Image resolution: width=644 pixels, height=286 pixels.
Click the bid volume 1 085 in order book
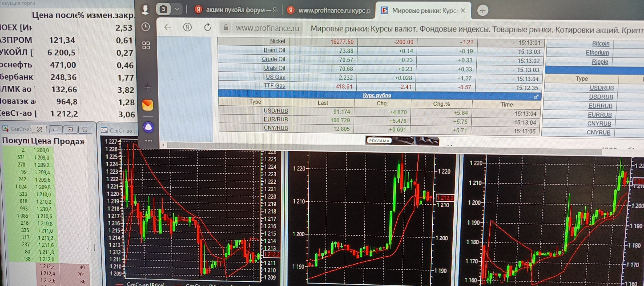pyautogui.click(x=22, y=216)
